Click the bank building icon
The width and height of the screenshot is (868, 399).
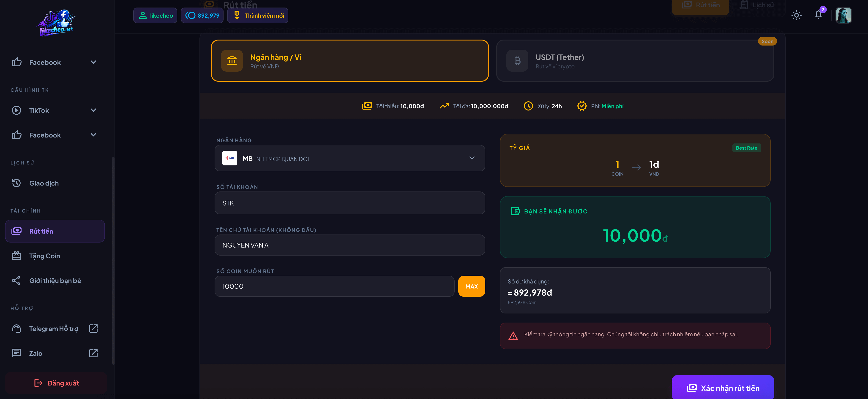click(x=232, y=61)
